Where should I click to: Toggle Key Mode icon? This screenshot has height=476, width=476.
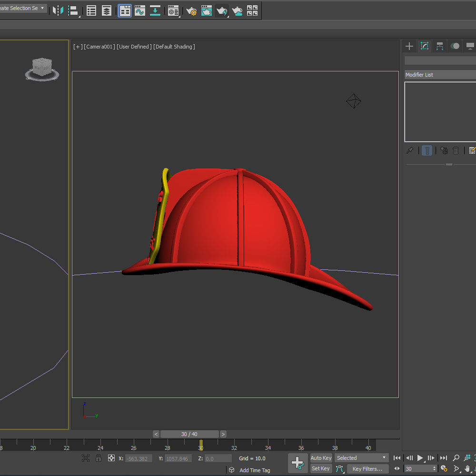[x=397, y=468]
